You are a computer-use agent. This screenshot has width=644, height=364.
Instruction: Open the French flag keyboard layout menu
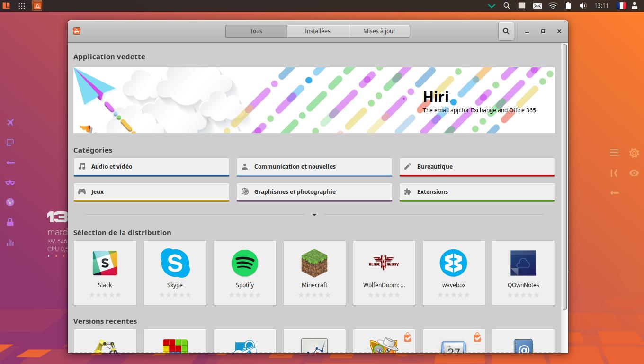pyautogui.click(x=622, y=6)
